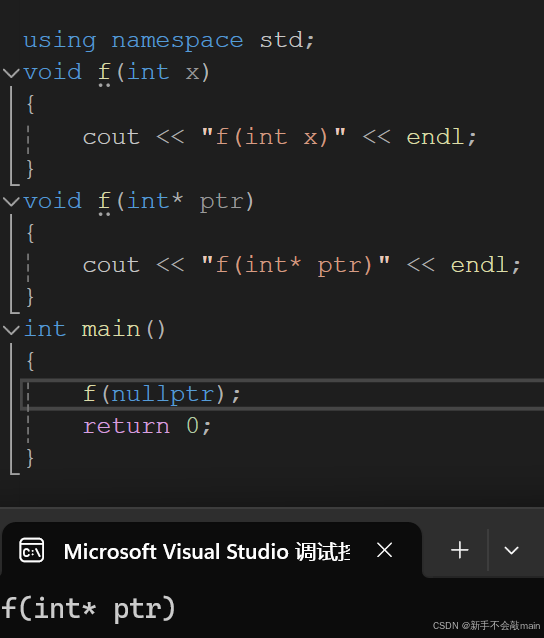Viewport: 544px width, 638px height.
Task: Click the return 0; statement
Action: coord(147,426)
